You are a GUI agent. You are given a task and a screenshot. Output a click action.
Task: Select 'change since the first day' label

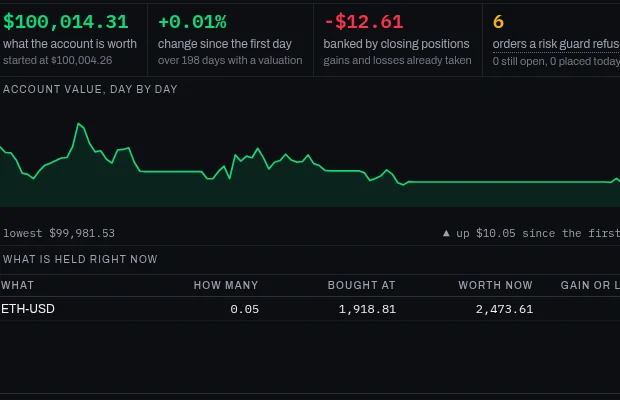point(225,44)
